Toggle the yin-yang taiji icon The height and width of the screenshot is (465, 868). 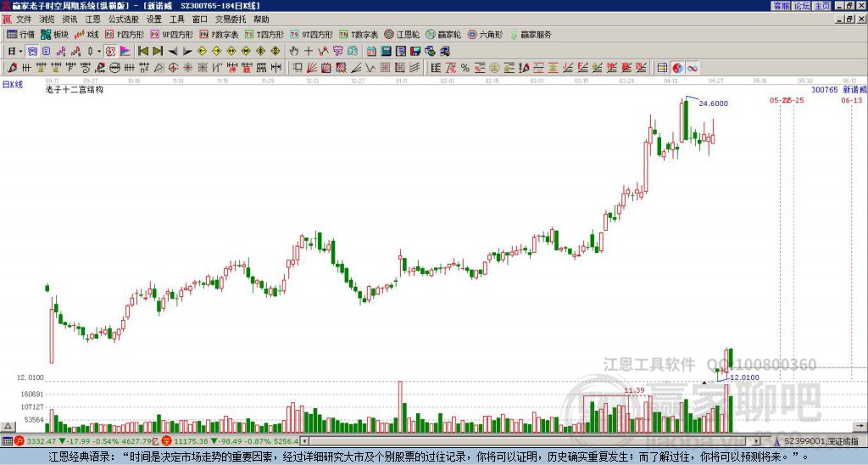tap(677, 68)
